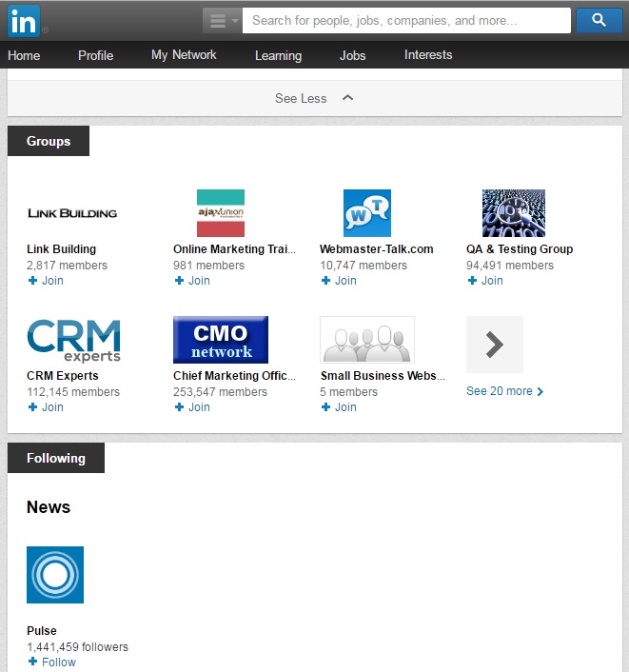
Task: Open the QA & Testing Group image
Action: tap(513, 213)
